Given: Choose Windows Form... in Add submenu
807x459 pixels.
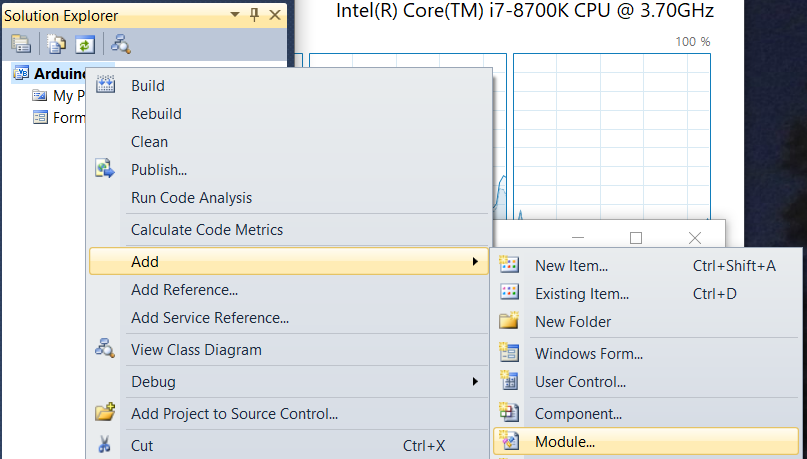Looking at the screenshot, I should [646, 354].
